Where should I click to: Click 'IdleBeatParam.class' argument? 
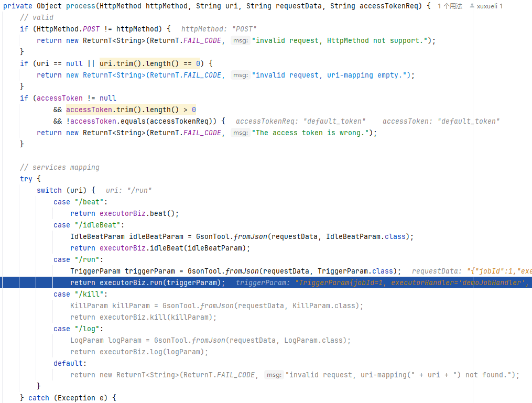pyautogui.click(x=366, y=236)
